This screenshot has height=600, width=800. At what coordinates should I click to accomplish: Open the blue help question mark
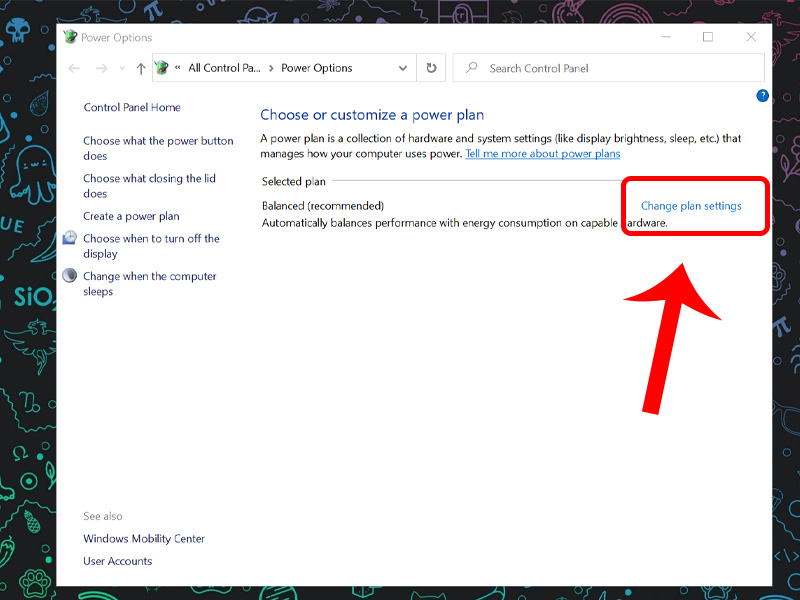(762, 95)
